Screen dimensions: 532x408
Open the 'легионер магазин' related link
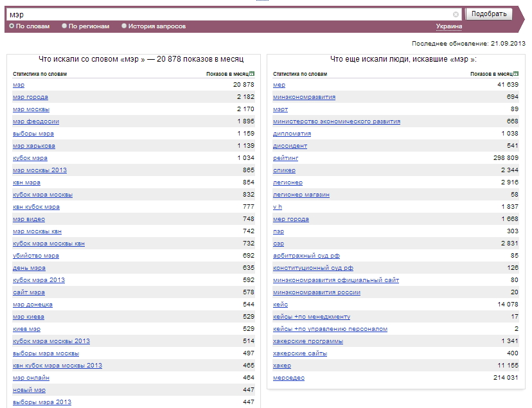click(301, 195)
